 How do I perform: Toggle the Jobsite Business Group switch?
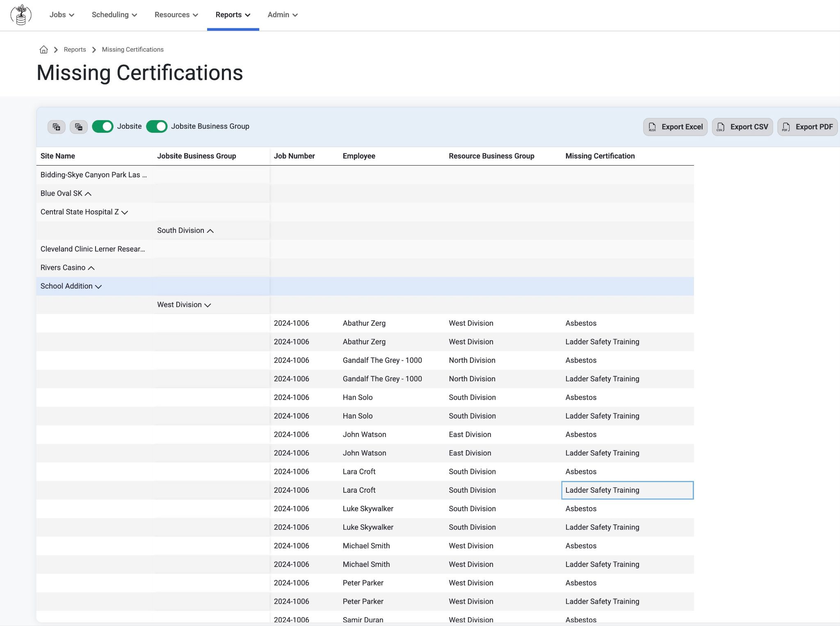click(x=157, y=126)
